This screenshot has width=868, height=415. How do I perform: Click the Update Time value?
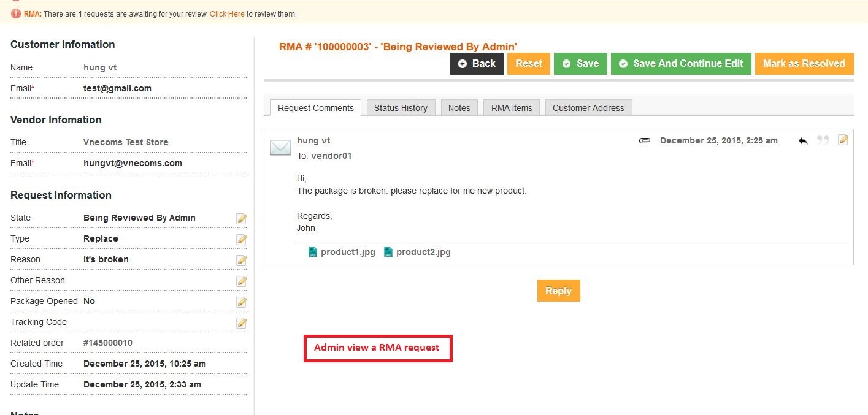tap(142, 384)
